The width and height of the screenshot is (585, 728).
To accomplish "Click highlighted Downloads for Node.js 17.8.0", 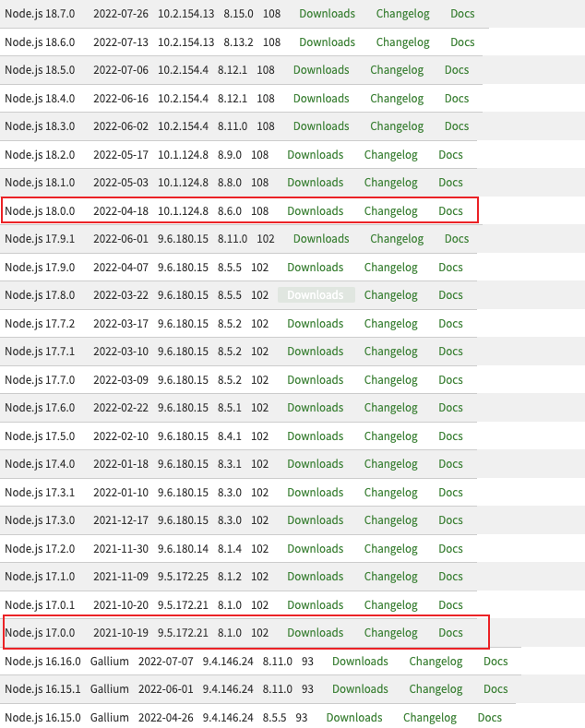I will click(x=315, y=295).
